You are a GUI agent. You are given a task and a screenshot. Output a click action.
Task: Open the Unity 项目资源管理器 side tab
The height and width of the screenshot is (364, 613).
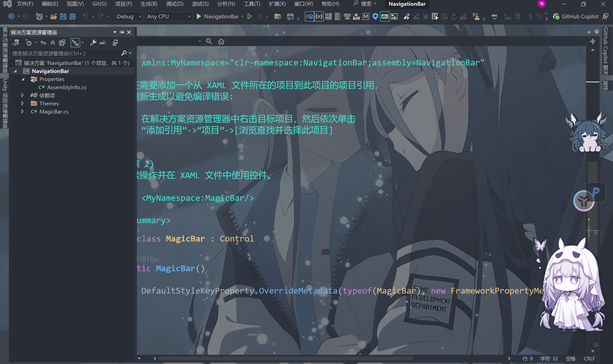point(5,103)
